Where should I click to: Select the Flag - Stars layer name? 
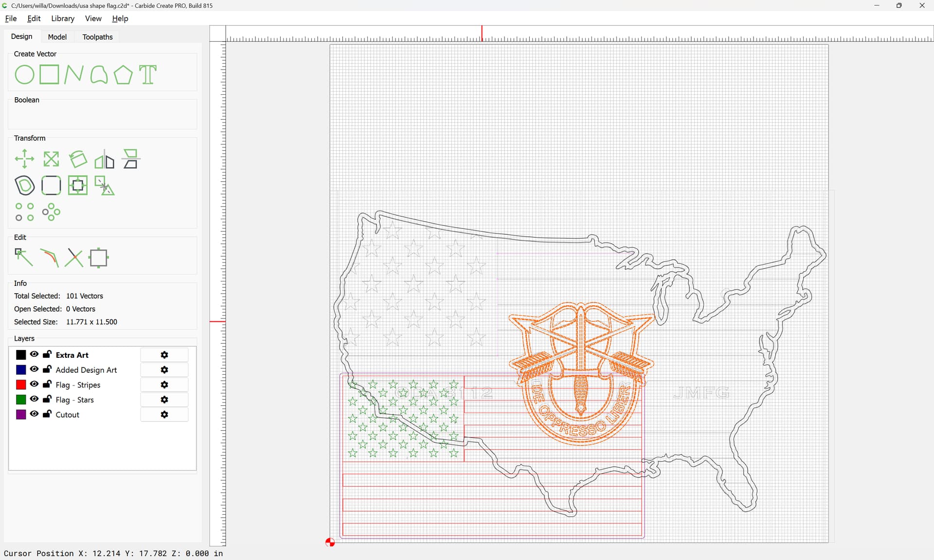[x=74, y=400]
